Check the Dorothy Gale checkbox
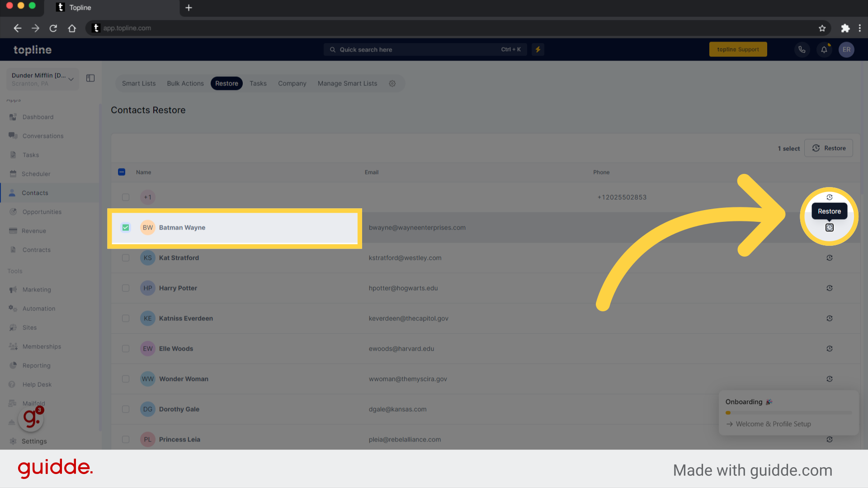The image size is (868, 488). click(126, 409)
